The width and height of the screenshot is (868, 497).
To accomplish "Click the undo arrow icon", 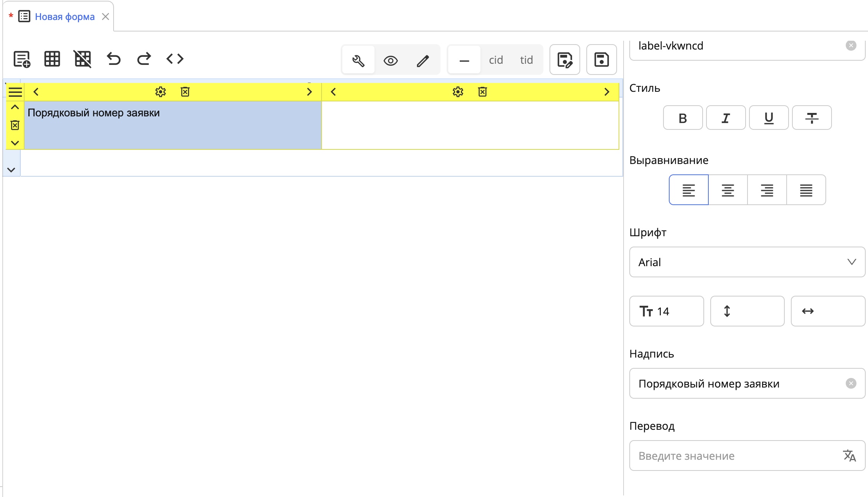I will (114, 59).
